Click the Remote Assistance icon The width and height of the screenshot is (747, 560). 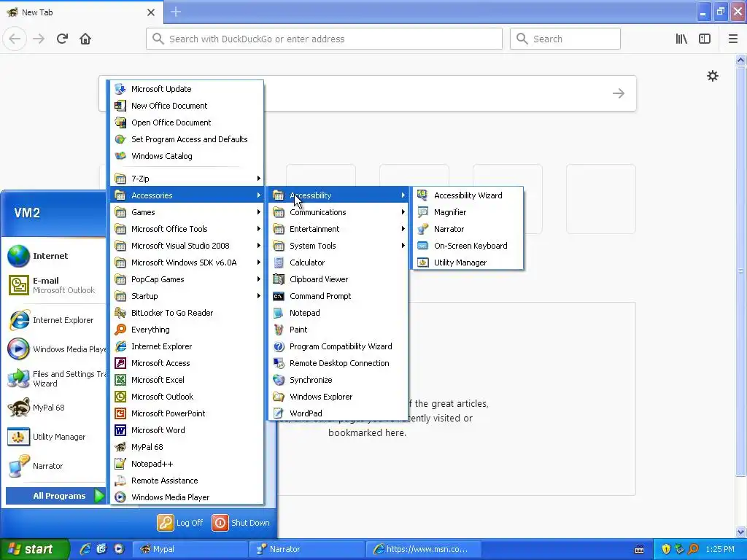tap(120, 481)
